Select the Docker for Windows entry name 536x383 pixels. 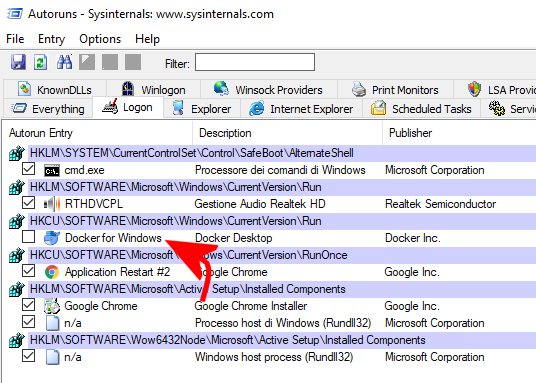[113, 238]
